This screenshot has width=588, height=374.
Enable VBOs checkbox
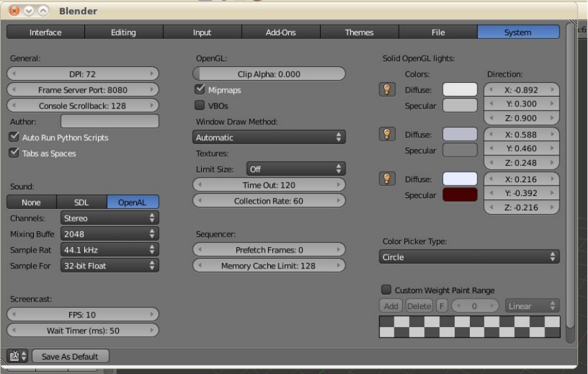point(200,105)
